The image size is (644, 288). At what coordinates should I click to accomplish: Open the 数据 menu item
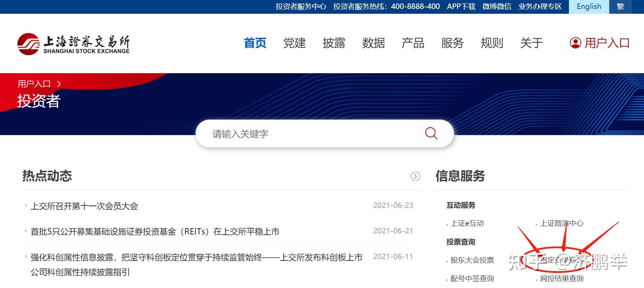click(373, 43)
